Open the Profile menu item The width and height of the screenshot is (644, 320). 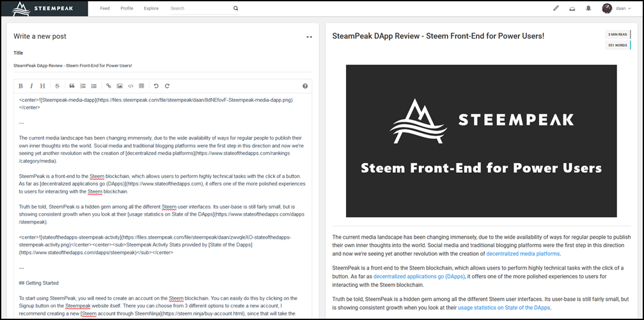click(x=127, y=8)
